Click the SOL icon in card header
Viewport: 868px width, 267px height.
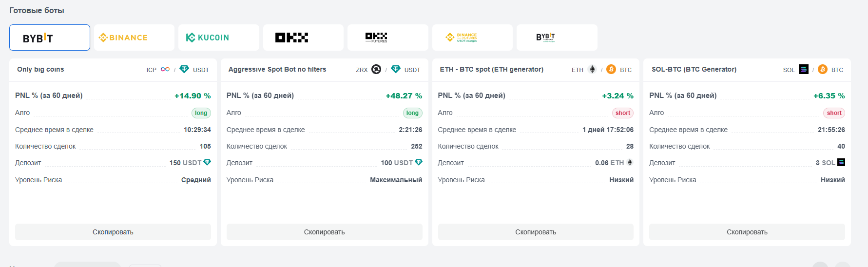coord(804,69)
